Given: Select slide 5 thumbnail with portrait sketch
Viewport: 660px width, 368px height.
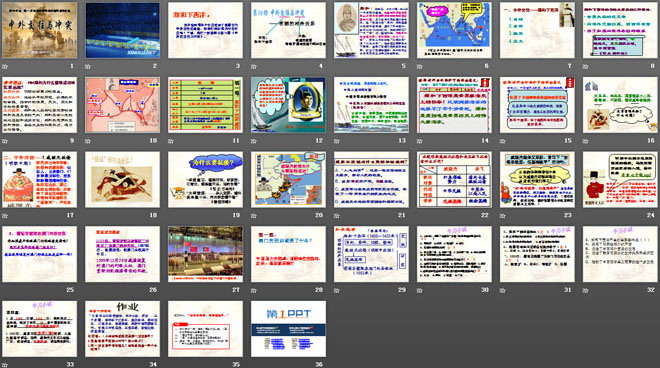Looking at the screenshot, I should (371, 30).
